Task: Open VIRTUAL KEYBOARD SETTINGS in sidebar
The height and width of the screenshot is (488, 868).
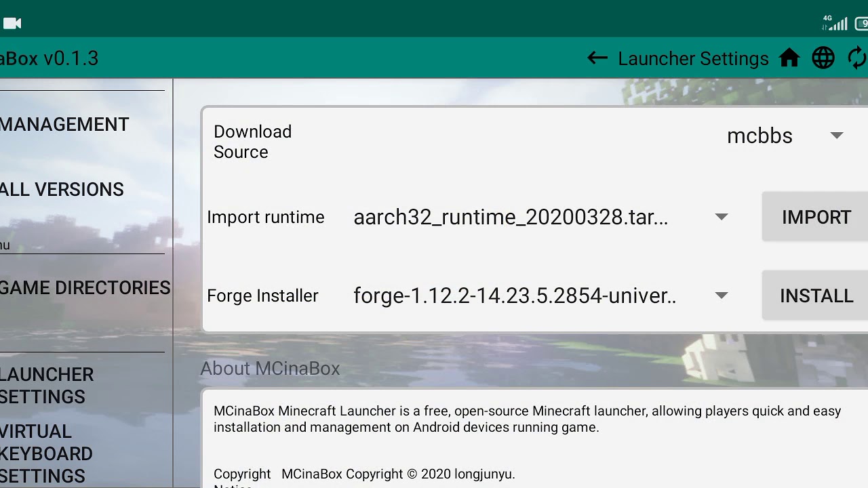Action: click(x=46, y=453)
